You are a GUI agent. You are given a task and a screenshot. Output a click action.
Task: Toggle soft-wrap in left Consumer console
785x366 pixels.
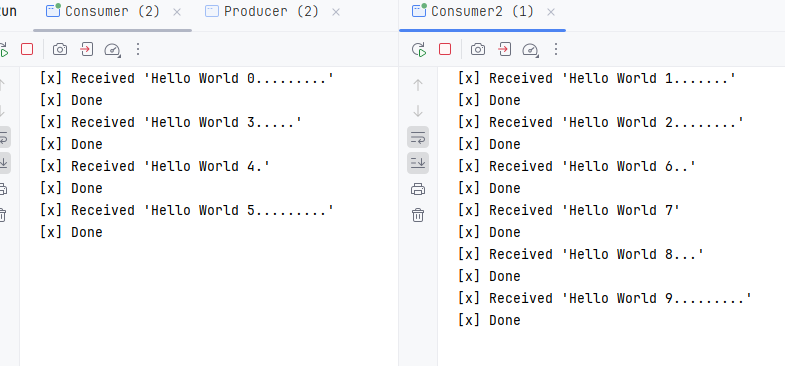coord(4,137)
